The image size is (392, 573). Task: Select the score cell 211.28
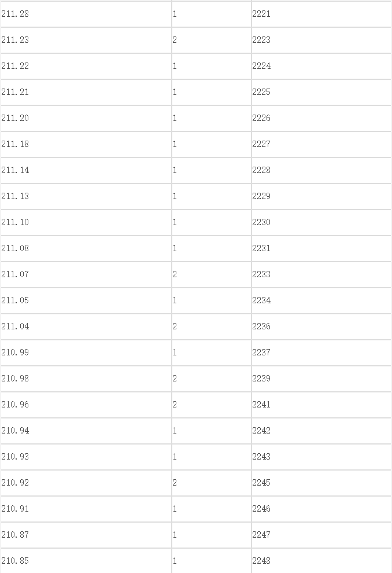[86, 14]
